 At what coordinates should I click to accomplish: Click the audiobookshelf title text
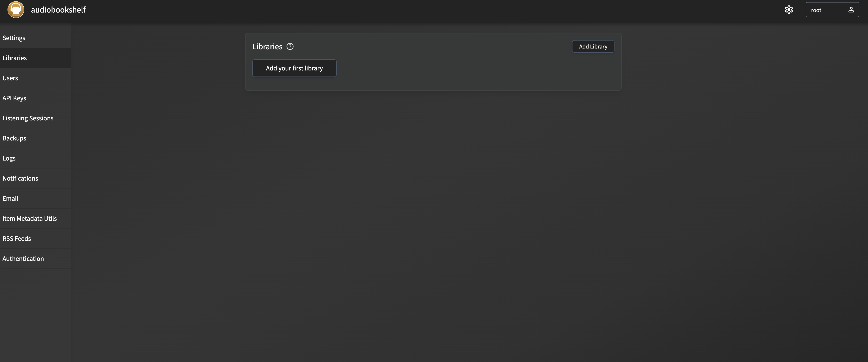coord(58,10)
